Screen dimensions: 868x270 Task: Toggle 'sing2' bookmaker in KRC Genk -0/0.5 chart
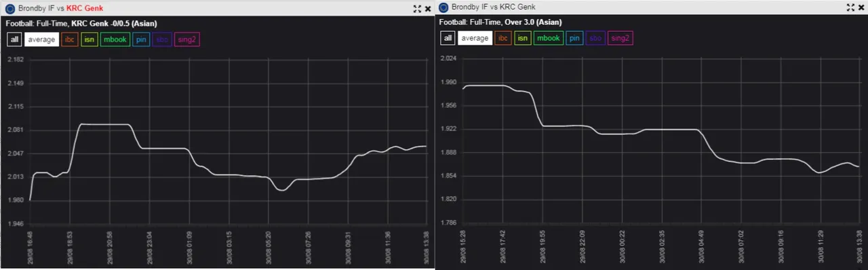[x=187, y=39]
